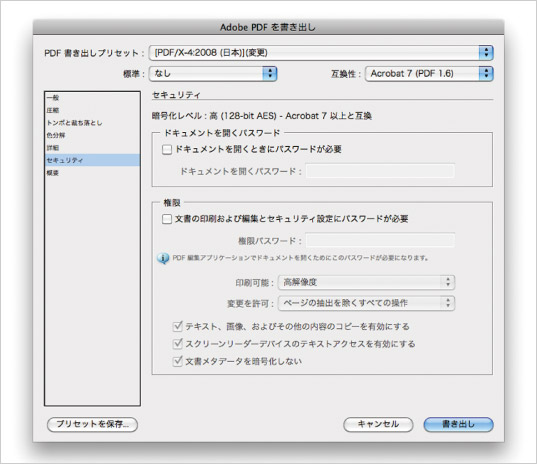The image size is (537, 464).
Task: Select 概要 in the category list
Action: pos(92,173)
